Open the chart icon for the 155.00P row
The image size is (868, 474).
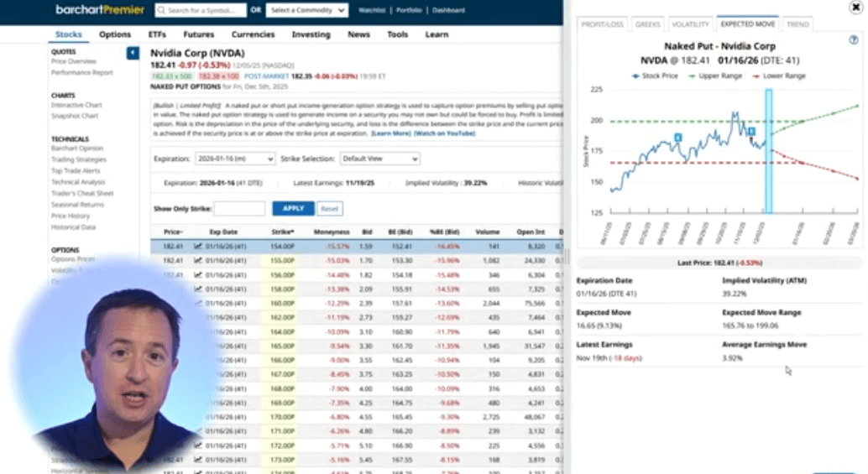[198, 261]
